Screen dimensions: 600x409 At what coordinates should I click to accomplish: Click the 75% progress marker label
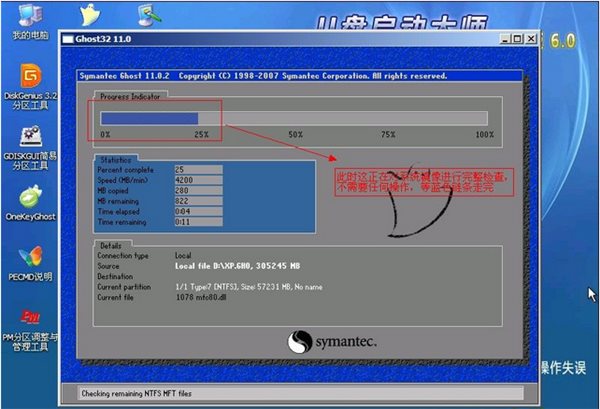coord(388,135)
